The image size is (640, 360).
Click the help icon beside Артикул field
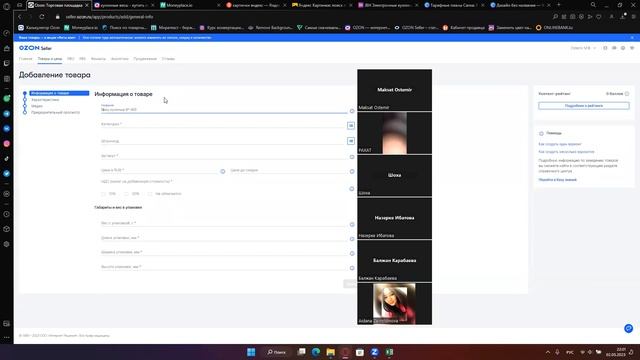pyautogui.click(x=352, y=157)
